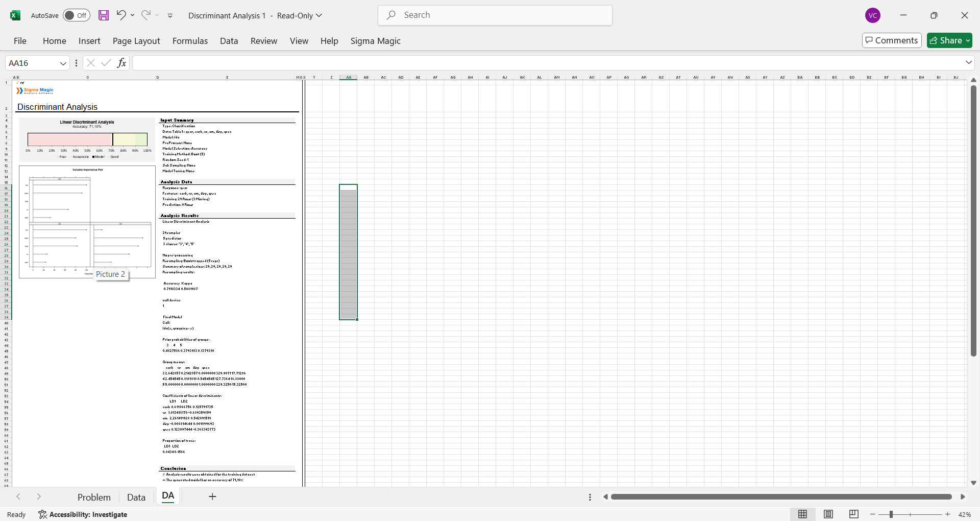Switch to Normal view in status bar
The height and width of the screenshot is (521, 980).
pos(802,514)
